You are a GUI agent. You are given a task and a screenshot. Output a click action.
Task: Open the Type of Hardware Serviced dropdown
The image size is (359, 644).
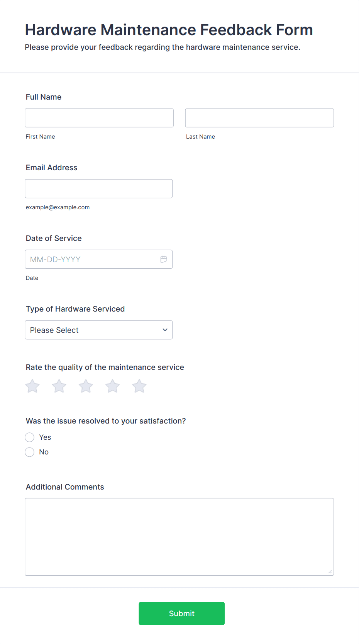99,330
